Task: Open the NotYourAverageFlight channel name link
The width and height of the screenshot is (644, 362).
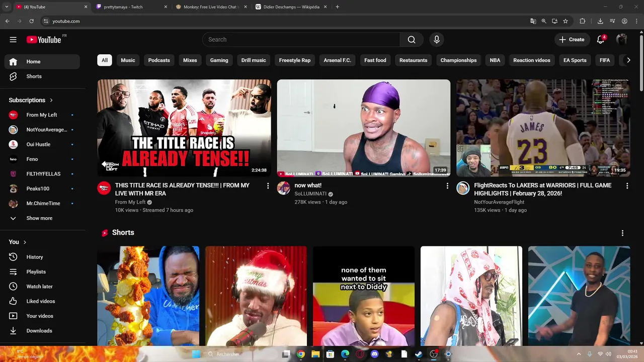Action: coord(499,202)
